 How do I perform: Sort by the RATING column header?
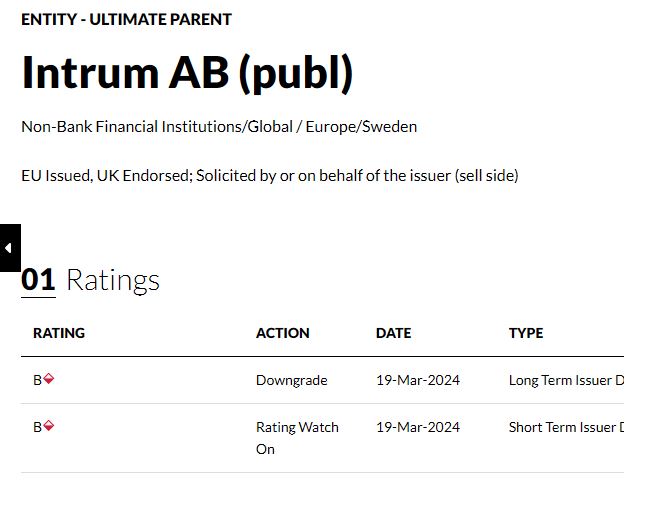point(59,333)
